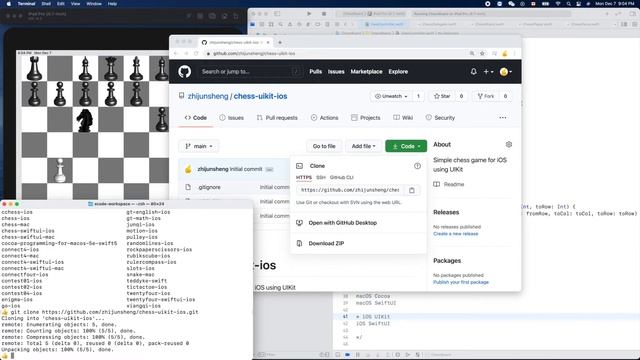Open Shell menu in menu bar

pyautogui.click(x=46, y=4)
